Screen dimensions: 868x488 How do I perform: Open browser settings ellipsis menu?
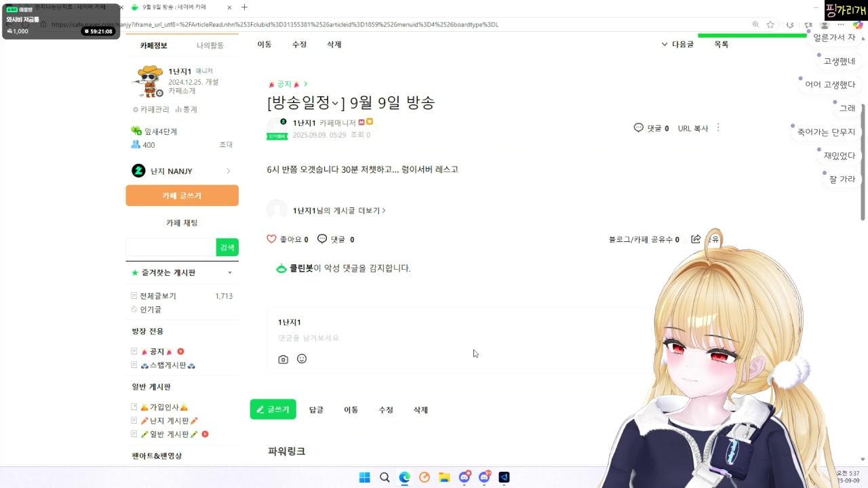[842, 24]
